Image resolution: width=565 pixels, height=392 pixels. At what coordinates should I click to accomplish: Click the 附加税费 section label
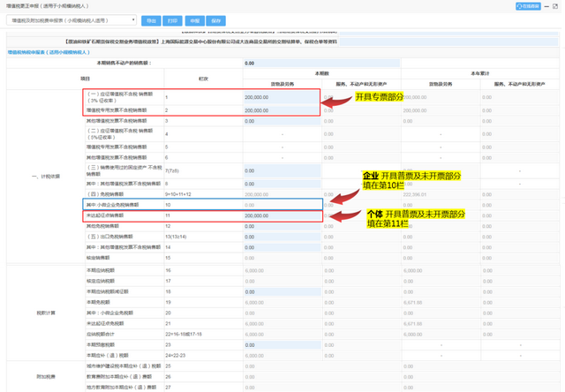coord(46,377)
